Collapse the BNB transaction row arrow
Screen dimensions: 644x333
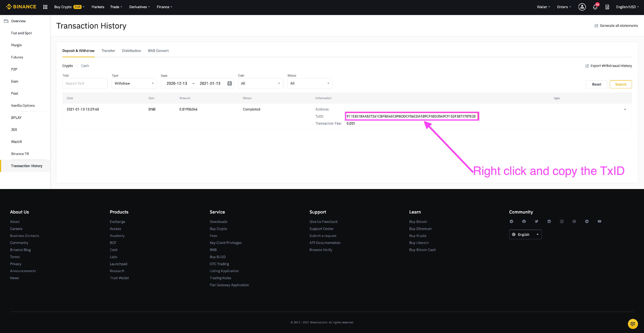[x=625, y=109]
